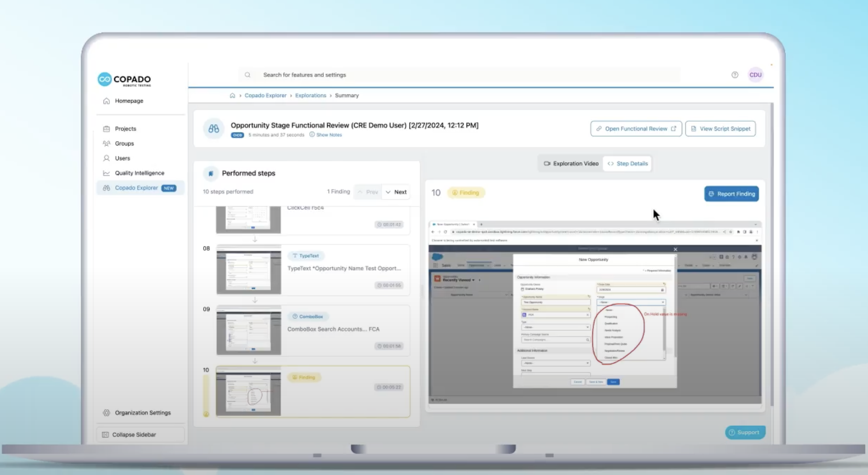Image resolution: width=868 pixels, height=475 pixels.
Task: Open Users in the sidebar
Action: tap(122, 158)
